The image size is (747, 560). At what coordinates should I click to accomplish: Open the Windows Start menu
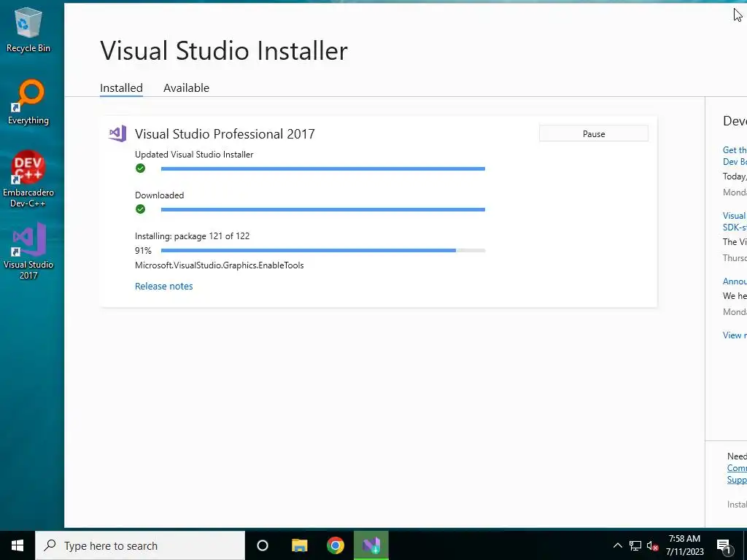point(18,545)
